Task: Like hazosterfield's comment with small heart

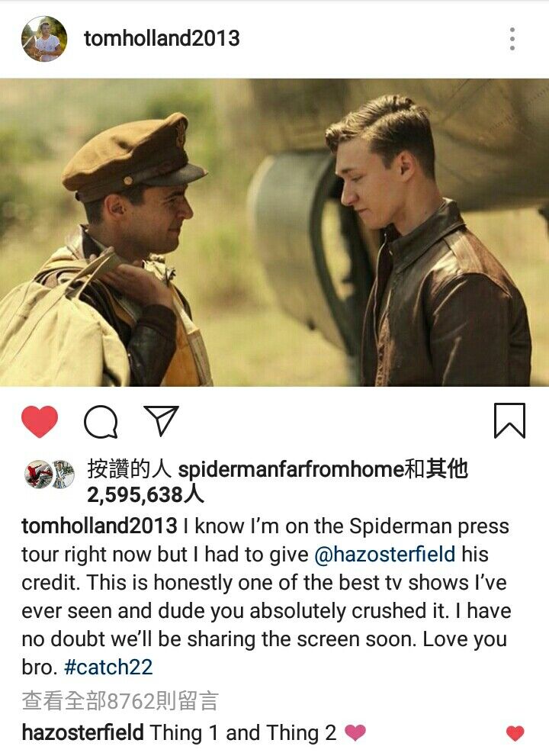Action: [515, 733]
